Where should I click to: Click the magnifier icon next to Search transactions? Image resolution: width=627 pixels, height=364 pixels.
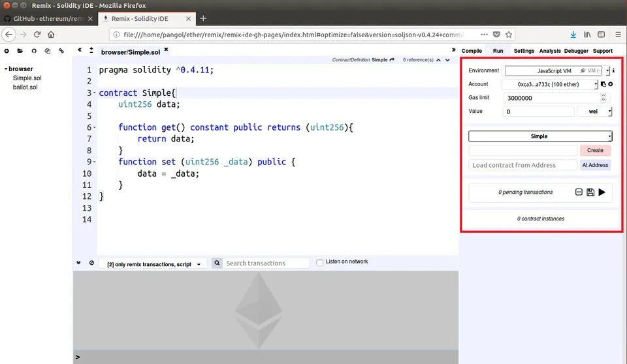(x=217, y=263)
